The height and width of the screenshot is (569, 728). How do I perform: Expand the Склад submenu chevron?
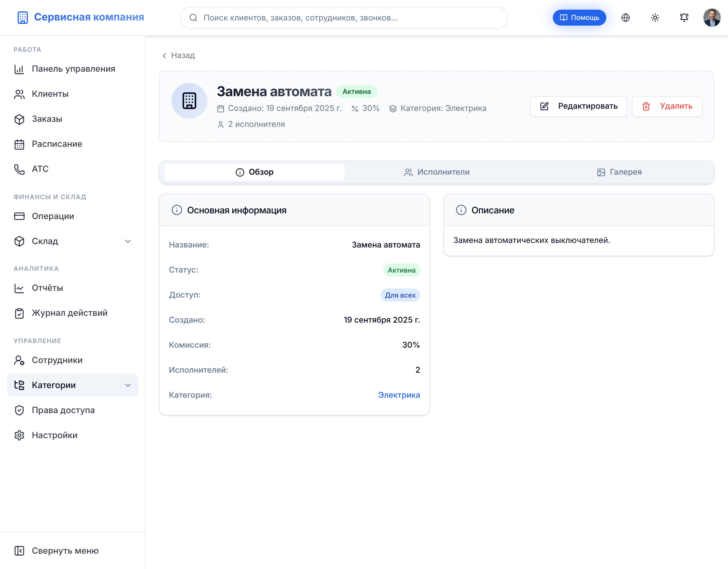[x=128, y=241]
